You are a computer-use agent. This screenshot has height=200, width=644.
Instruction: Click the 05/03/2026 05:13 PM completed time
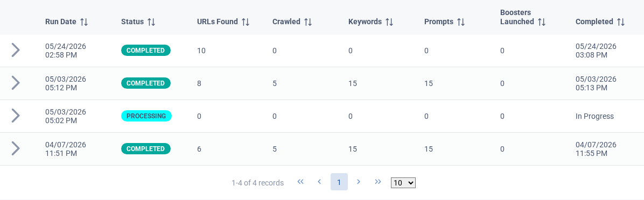pyautogui.click(x=596, y=83)
